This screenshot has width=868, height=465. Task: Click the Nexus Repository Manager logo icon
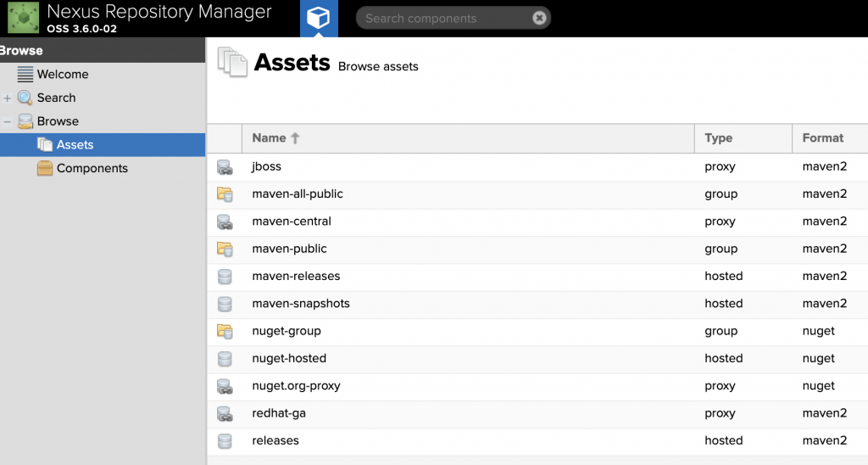click(x=23, y=18)
